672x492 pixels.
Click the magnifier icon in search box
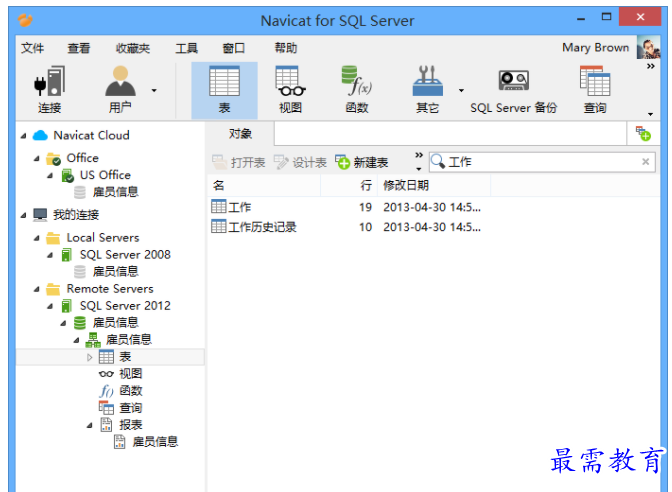tap(438, 162)
